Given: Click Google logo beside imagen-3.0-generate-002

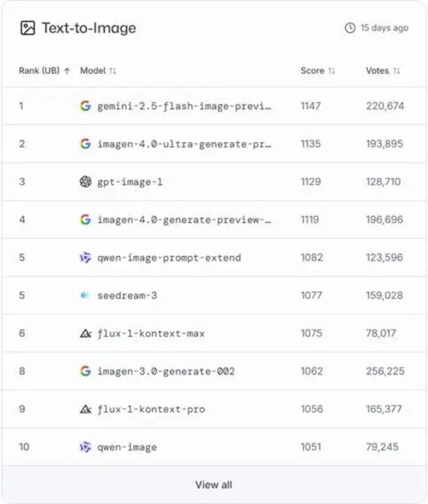Looking at the screenshot, I should (x=85, y=371).
